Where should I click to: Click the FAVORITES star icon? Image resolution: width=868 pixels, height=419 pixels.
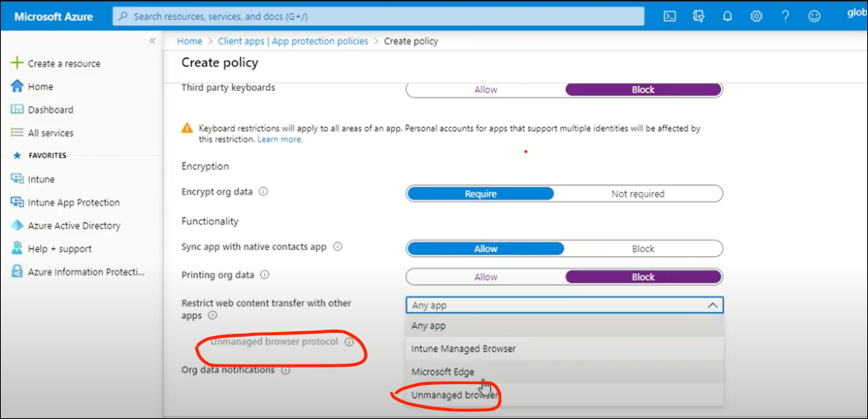point(17,156)
